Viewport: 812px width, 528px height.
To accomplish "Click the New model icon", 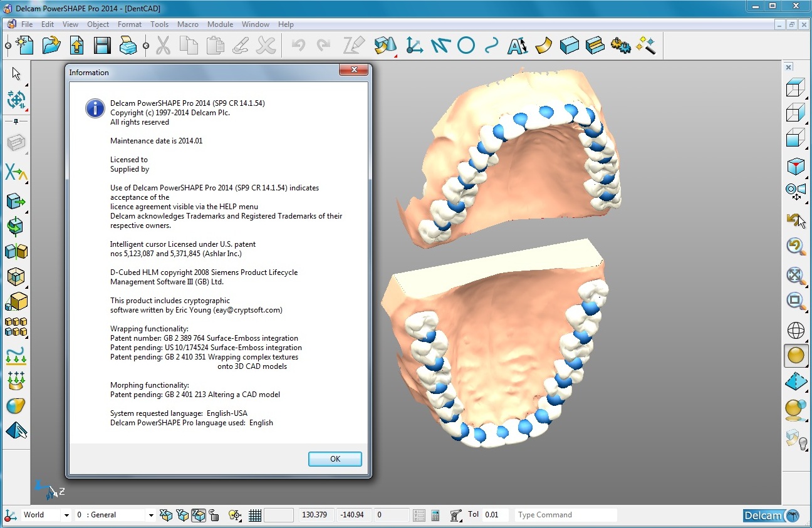I will [24, 45].
